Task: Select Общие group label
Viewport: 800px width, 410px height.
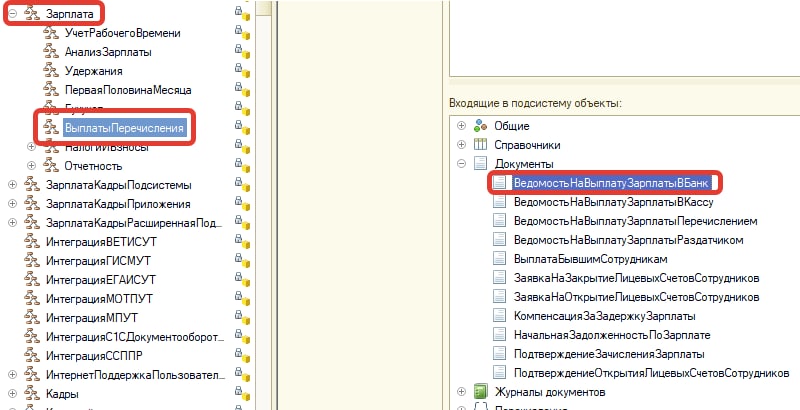Action: (512, 125)
